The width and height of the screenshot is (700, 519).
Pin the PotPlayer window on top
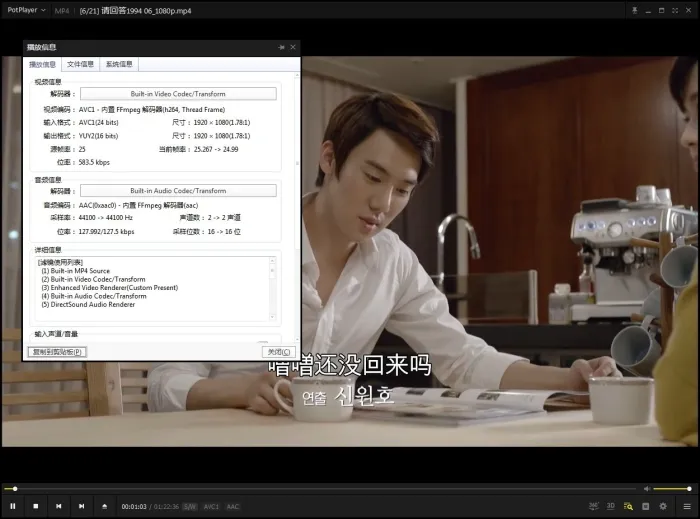634,10
